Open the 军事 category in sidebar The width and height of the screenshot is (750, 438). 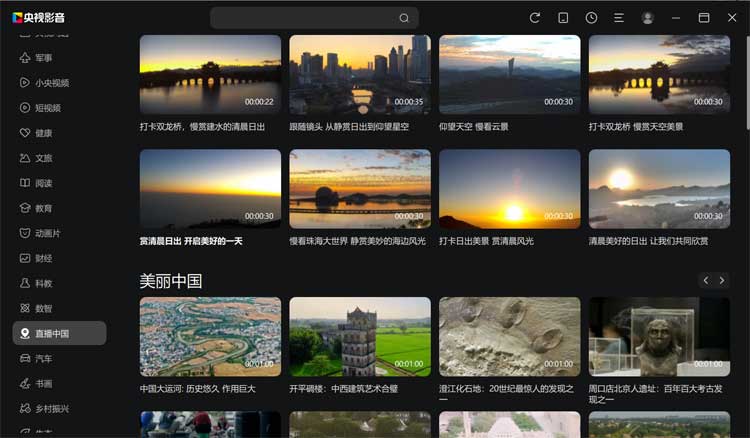point(36,58)
